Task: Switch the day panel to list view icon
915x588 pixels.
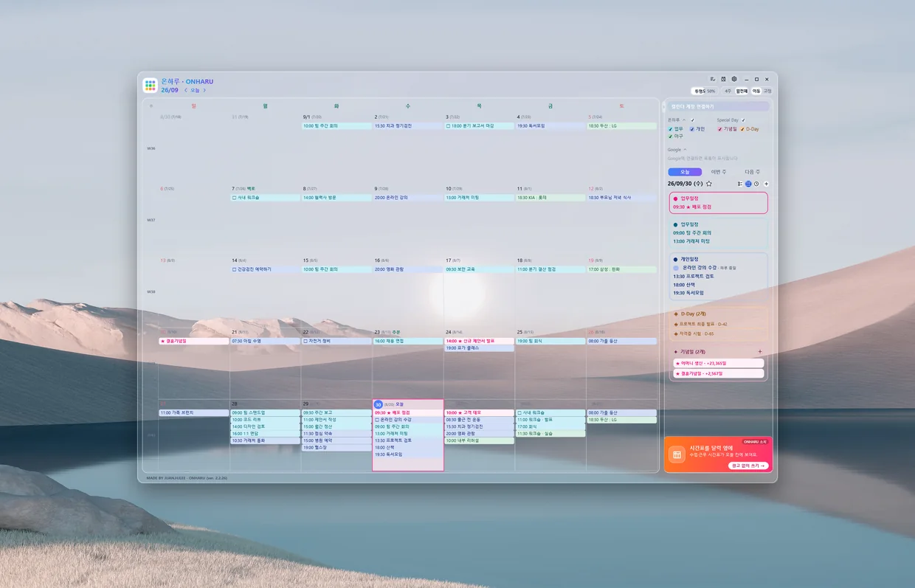Action: [740, 184]
